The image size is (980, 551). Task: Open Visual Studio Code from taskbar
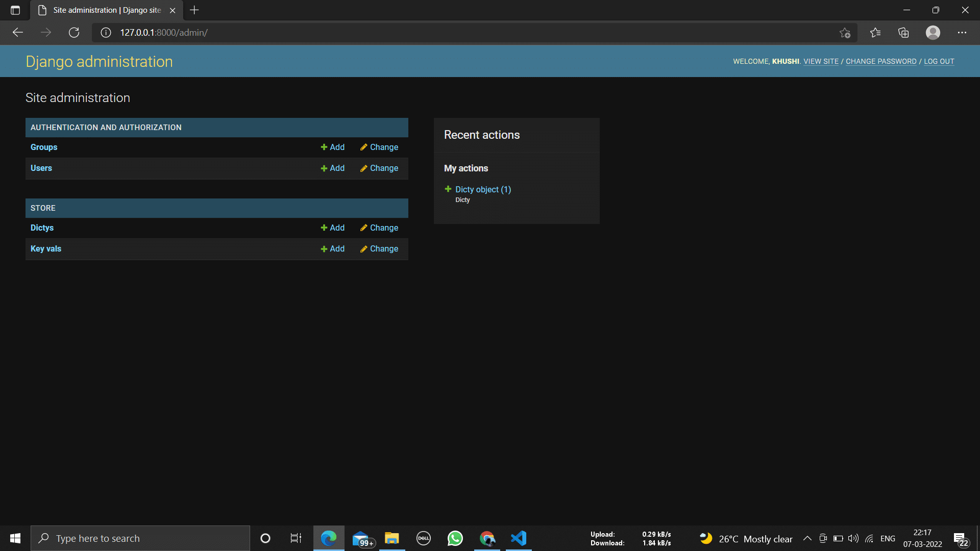(x=518, y=538)
